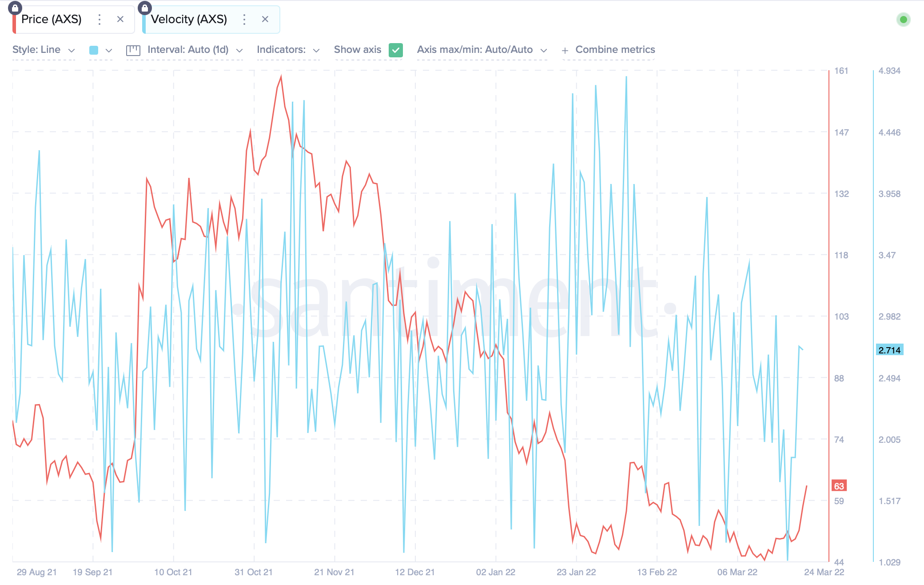The image size is (924, 585).
Task: Click the 2.714 velocity axis label
Action: [x=889, y=350]
